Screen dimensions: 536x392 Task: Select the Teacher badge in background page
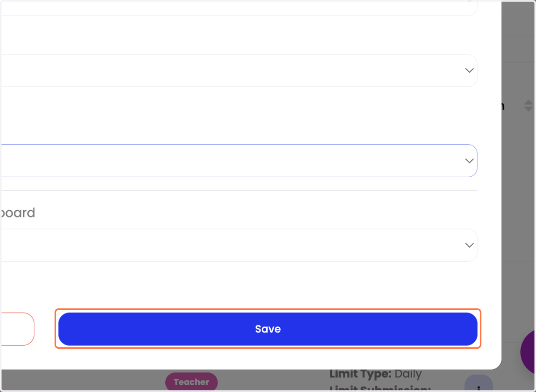click(x=192, y=382)
